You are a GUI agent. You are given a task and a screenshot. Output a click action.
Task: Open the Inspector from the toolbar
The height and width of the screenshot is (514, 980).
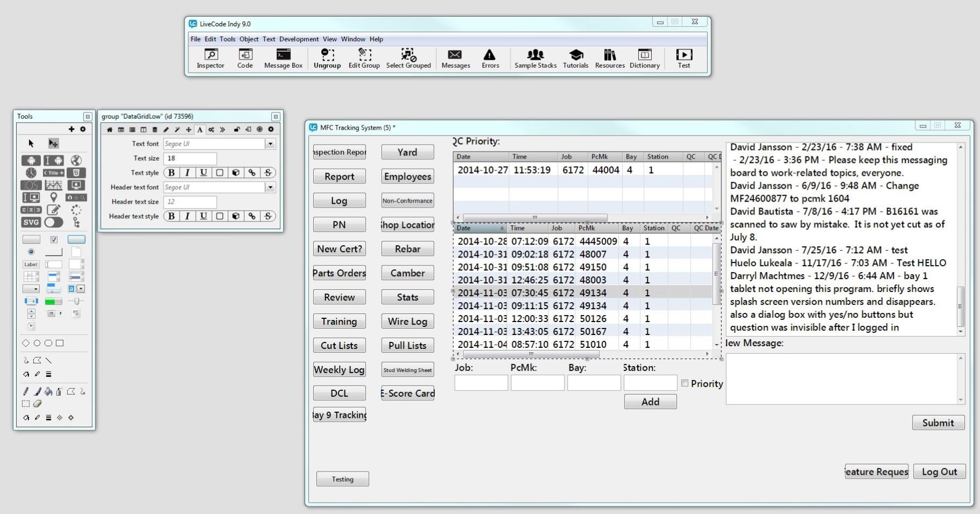(x=210, y=59)
